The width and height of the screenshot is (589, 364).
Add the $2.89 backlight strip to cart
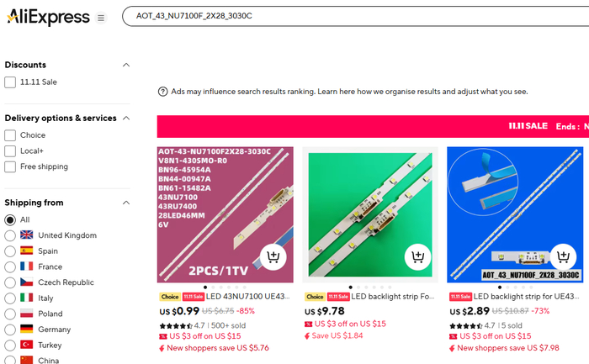pos(563,257)
